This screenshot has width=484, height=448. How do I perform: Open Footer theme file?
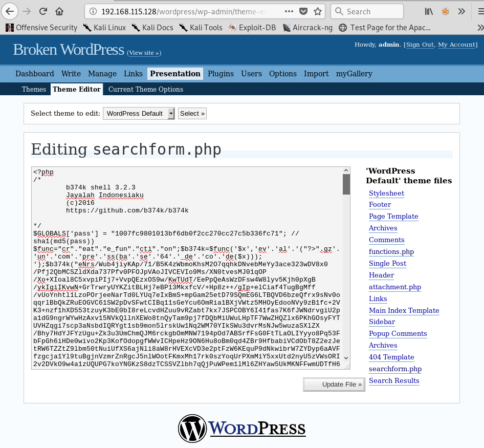[380, 204]
